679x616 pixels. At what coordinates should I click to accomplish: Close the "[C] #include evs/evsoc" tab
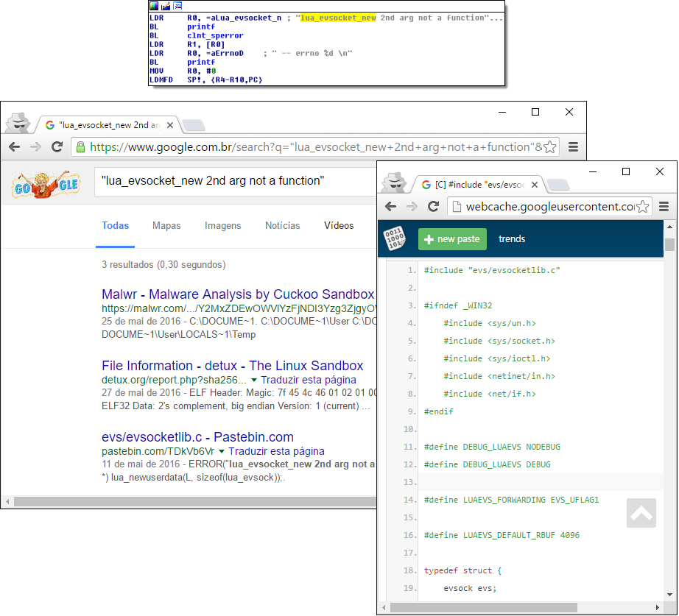(535, 185)
